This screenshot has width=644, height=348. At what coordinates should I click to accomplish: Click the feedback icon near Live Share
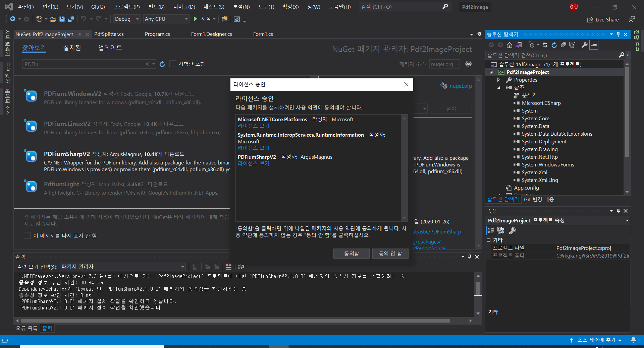(x=632, y=19)
